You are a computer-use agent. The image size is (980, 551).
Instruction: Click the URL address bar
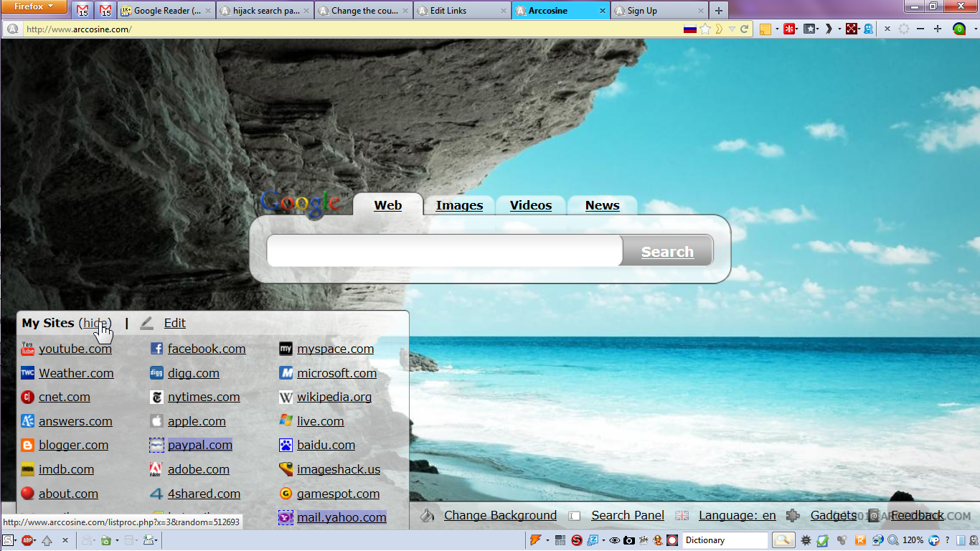pyautogui.click(x=352, y=29)
